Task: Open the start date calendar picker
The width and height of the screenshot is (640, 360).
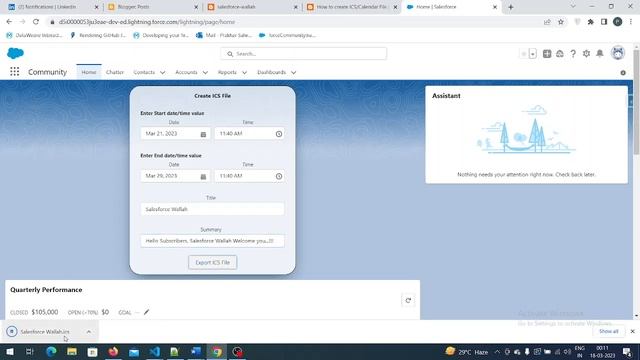Action: [x=203, y=134]
